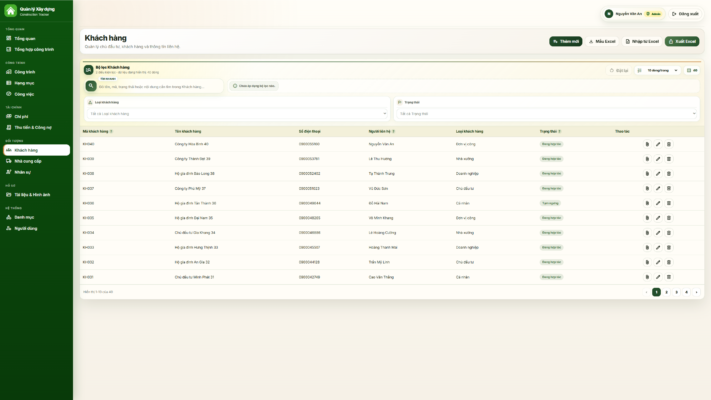
Task: Delete Hộ gia đình Tân Thành 36 row
Action: click(x=669, y=203)
